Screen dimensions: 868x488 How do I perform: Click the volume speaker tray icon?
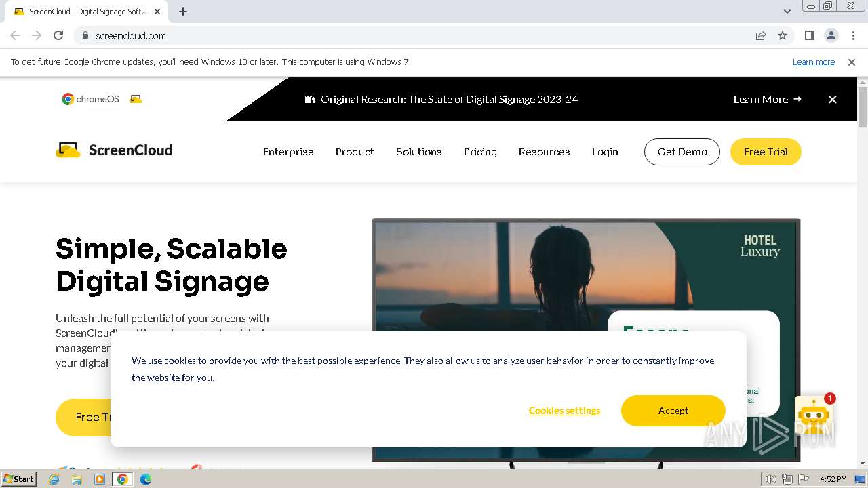pos(771,479)
